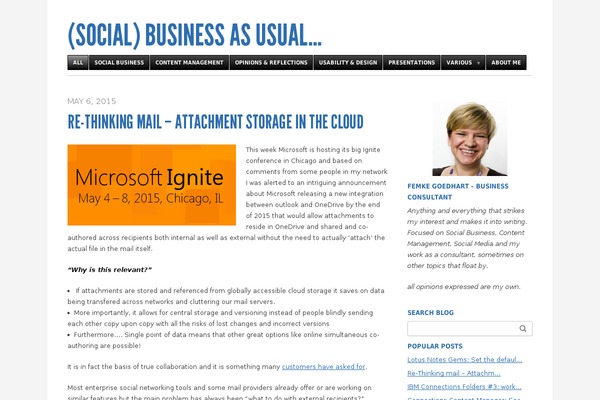Screen dimensions: 600x400
Task: Open the Social Business menu item
Action: [119, 62]
